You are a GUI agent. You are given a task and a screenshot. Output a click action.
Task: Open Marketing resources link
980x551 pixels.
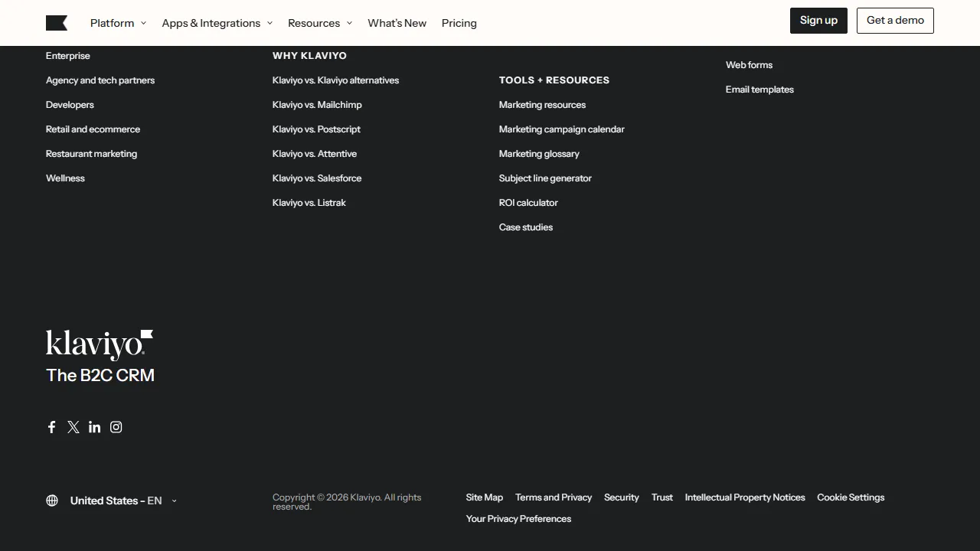pos(542,105)
